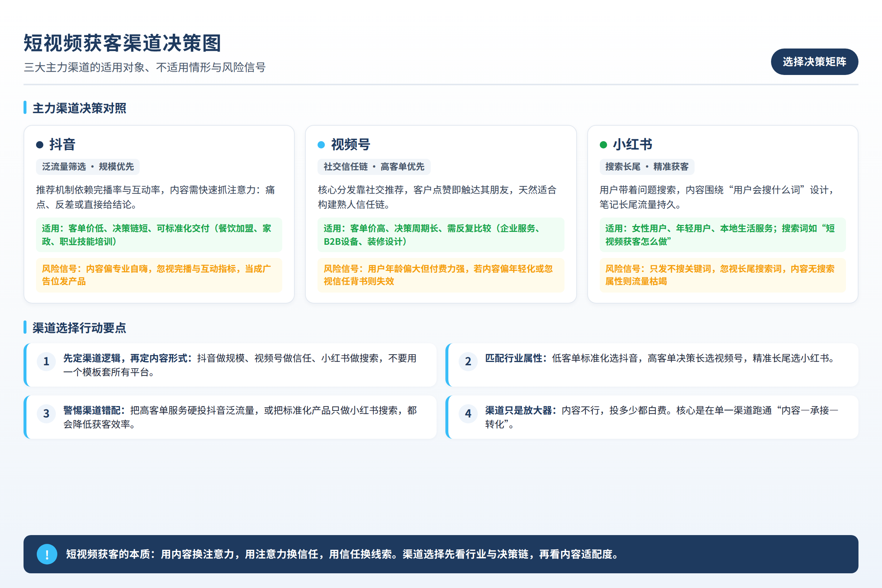
Task: Click the section heading 渠道选择行动要点
Action: click(79, 328)
